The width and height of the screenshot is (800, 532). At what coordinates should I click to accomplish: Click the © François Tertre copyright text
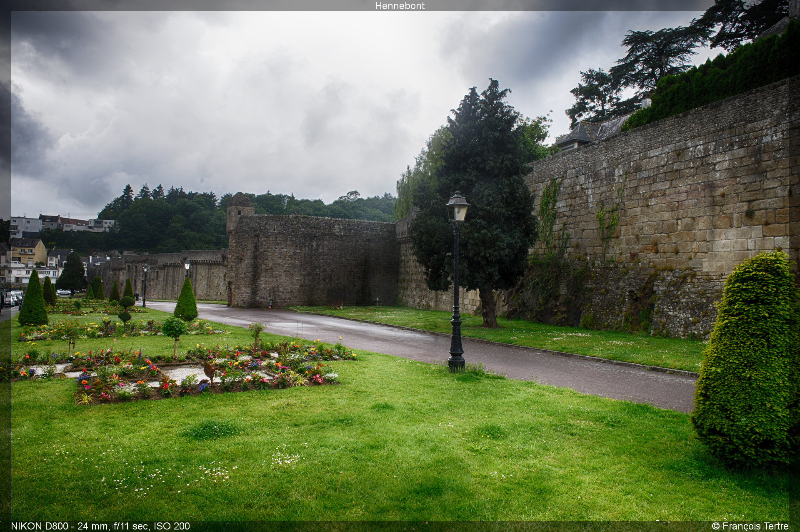point(750,526)
